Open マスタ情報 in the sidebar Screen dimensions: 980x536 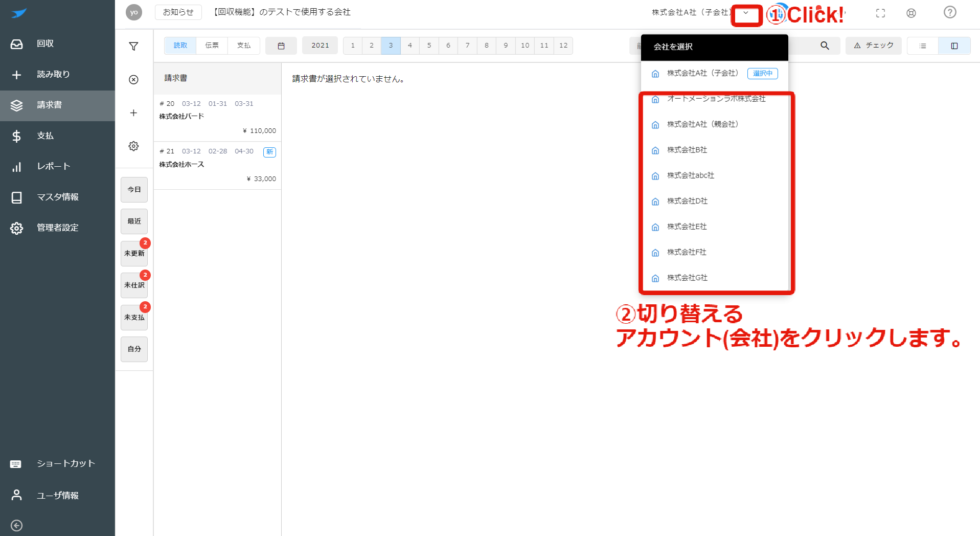pos(57,197)
